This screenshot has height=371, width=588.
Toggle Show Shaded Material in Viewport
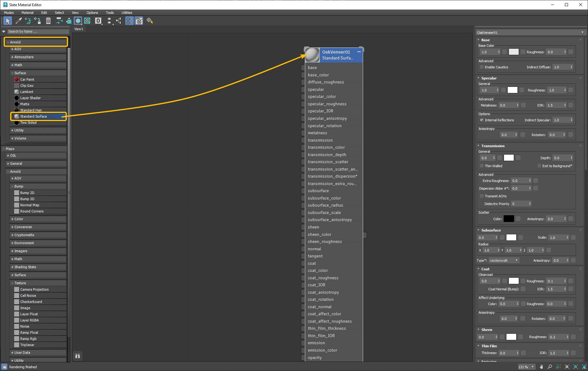click(78, 21)
